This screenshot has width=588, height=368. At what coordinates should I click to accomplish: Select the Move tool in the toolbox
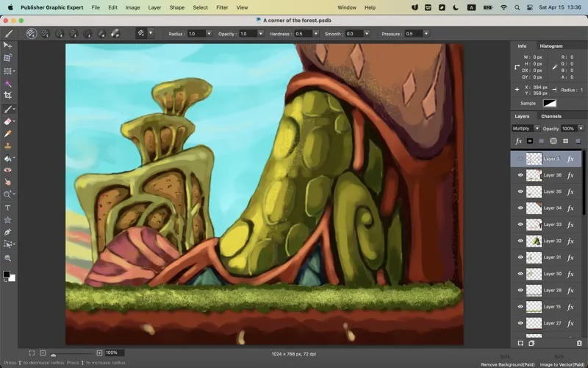pyautogui.click(x=7, y=46)
